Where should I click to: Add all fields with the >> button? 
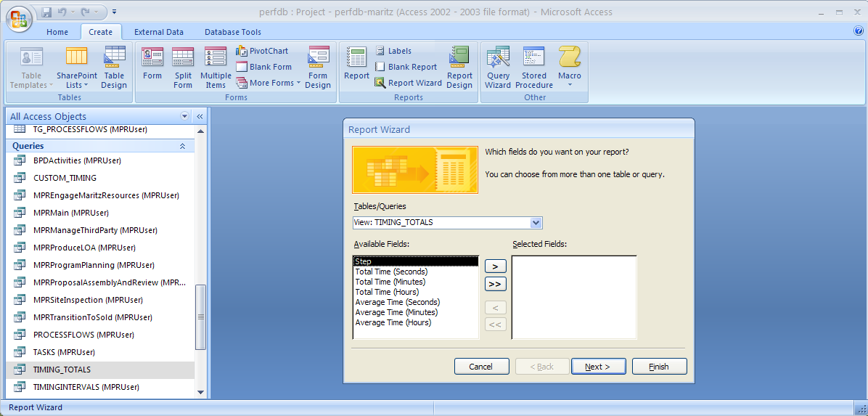click(x=495, y=284)
